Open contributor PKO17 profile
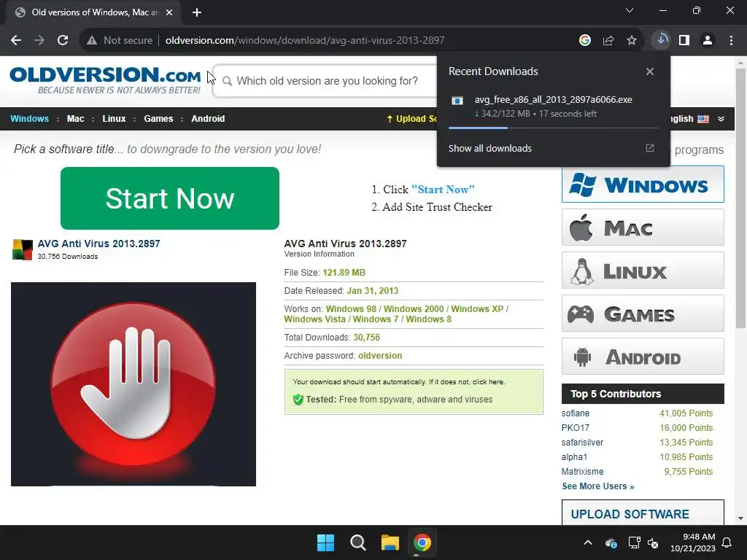 coord(575,427)
